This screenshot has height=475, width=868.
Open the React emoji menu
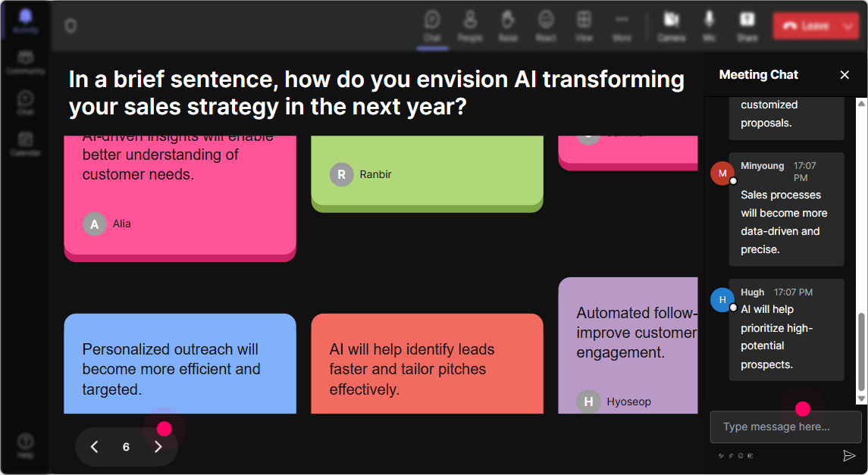coord(546,26)
